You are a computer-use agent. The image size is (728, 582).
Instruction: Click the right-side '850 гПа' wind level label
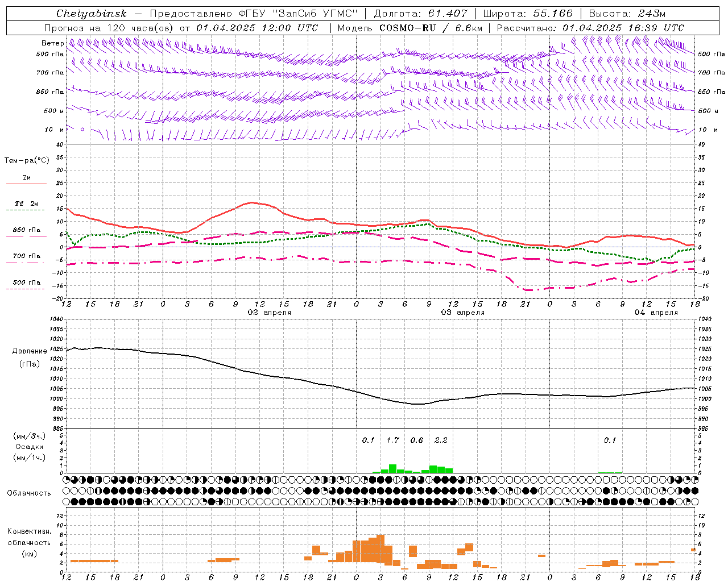tap(712, 92)
